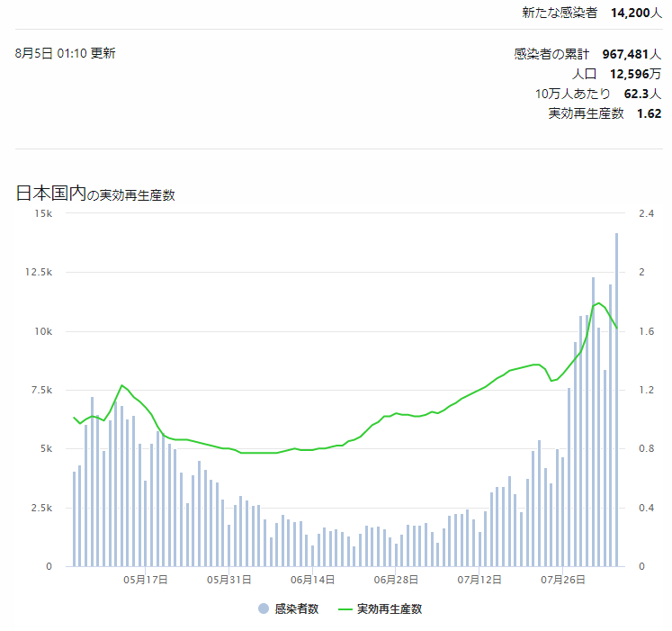Click the 06月28日 axis label
Screen dimensions: 672x631
(396, 580)
